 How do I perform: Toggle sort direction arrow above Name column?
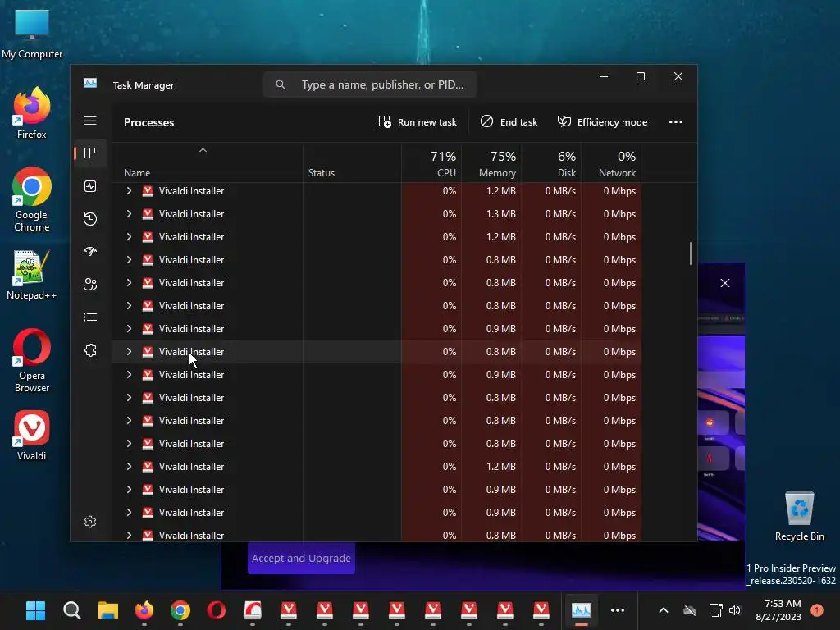click(203, 151)
